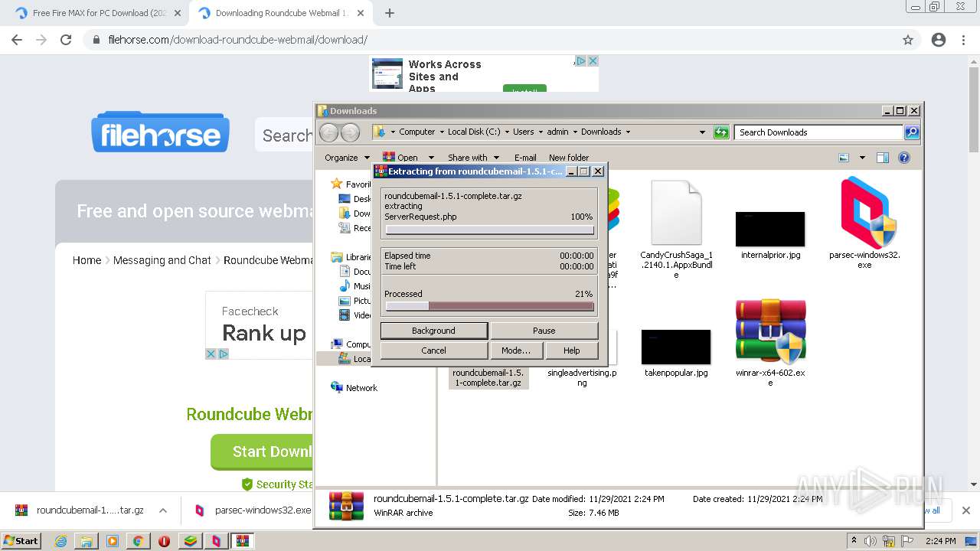Select the CandyCrushSaga AppxBundle file
The width and height of the screenshot is (980, 551).
[676, 230]
